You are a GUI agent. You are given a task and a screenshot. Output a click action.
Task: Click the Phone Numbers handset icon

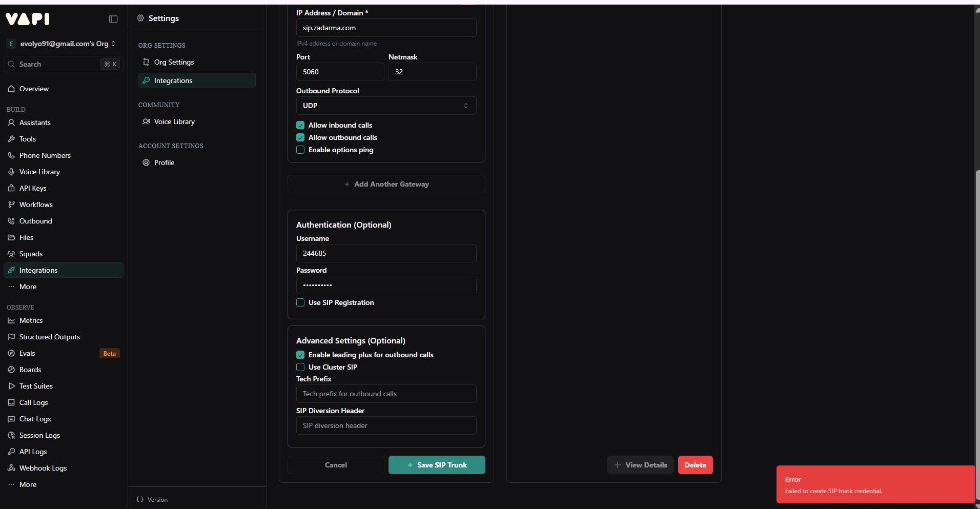coord(11,155)
